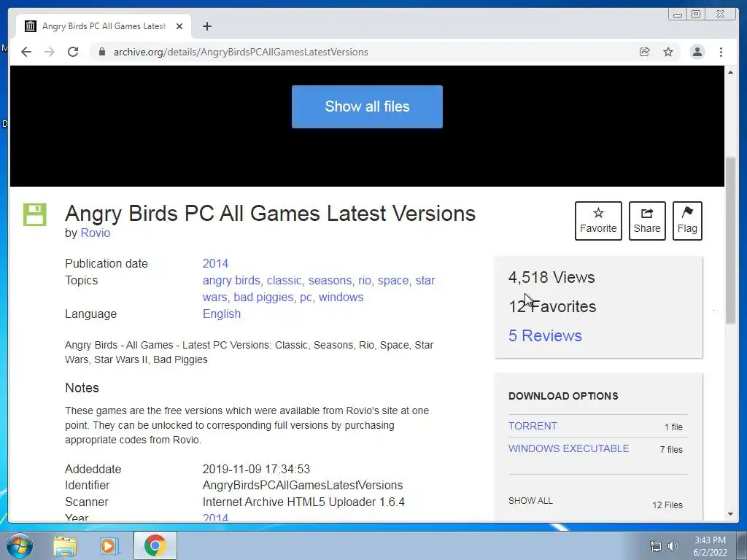The height and width of the screenshot is (560, 747).
Task: Click the Internet Archive HTML5 Uploader 1.6.4 text
Action: click(x=303, y=502)
